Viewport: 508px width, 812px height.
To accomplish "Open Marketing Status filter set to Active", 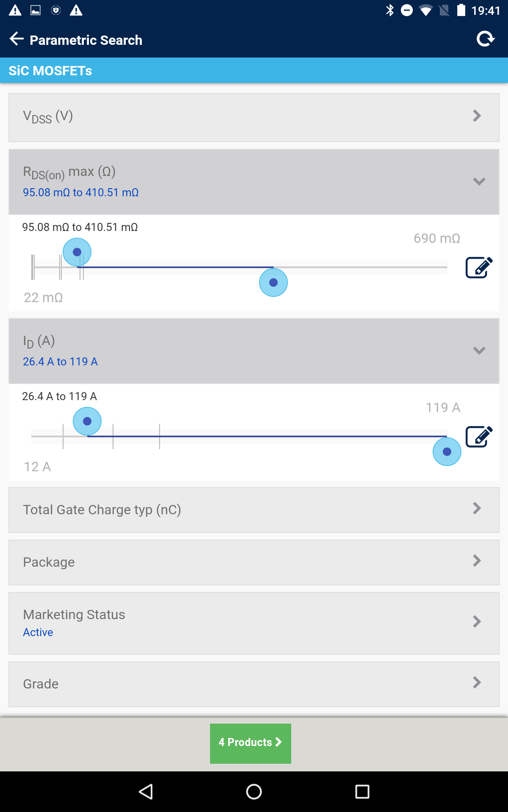I will point(254,623).
